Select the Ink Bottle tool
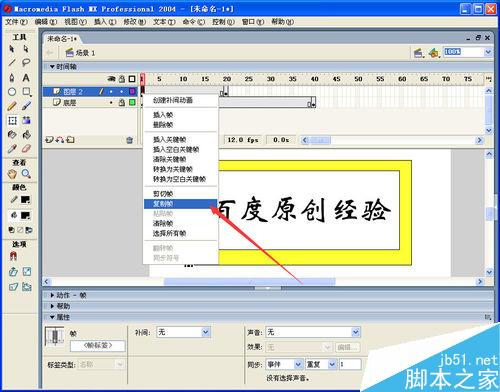This screenshot has height=392, width=500. (12, 135)
